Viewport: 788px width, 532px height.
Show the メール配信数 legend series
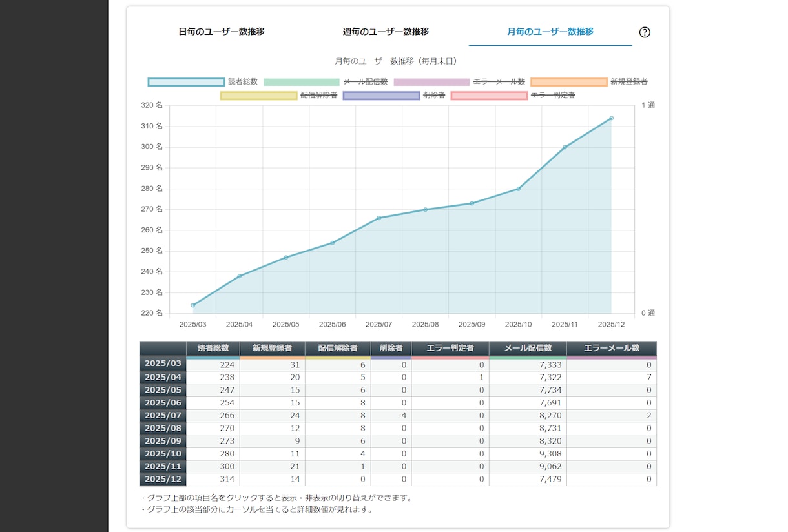(326, 82)
